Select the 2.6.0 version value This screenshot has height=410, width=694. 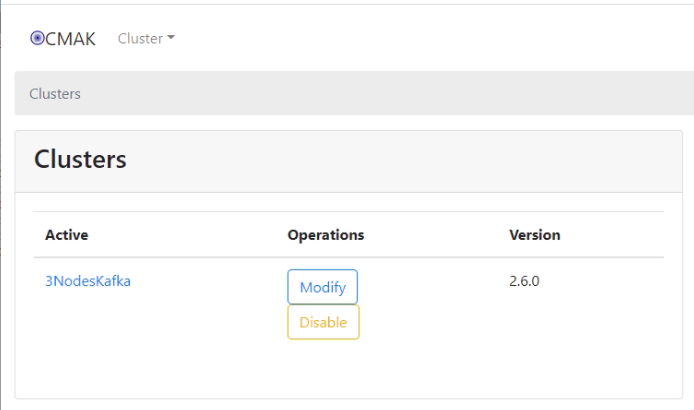tap(524, 281)
